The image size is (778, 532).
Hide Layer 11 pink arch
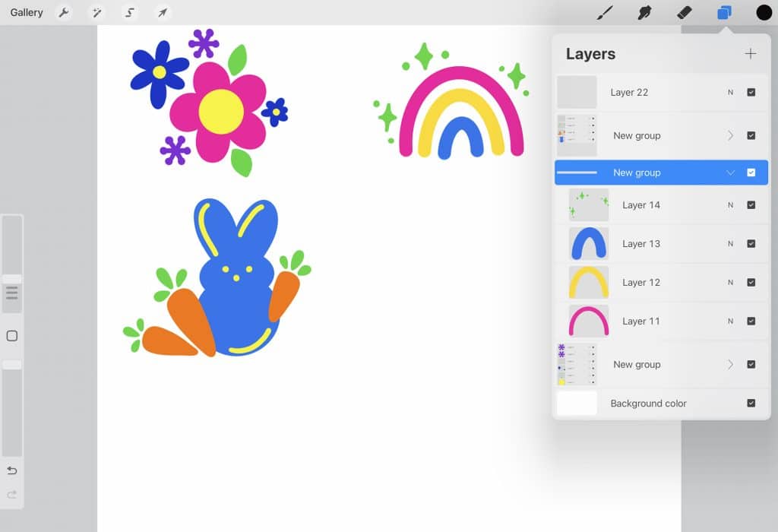751,321
